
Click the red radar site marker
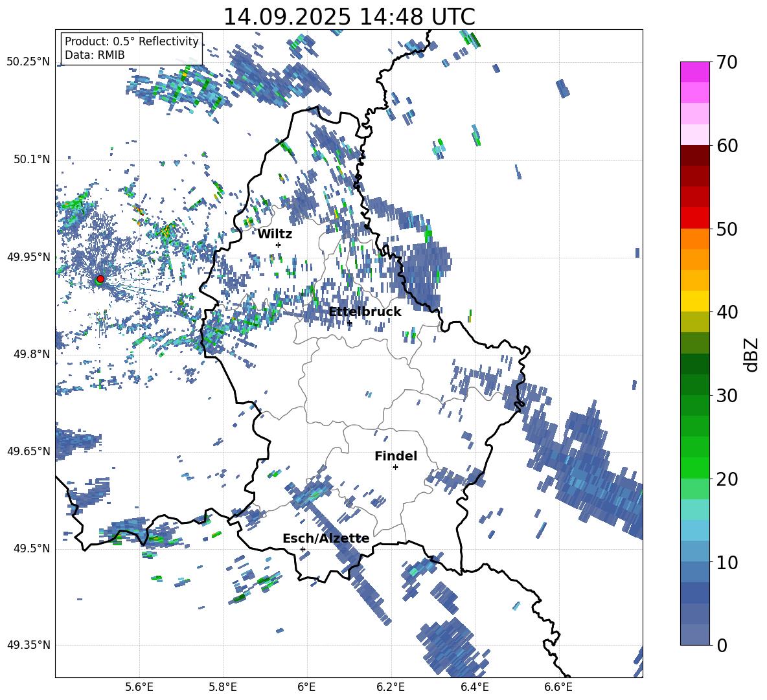100,278
